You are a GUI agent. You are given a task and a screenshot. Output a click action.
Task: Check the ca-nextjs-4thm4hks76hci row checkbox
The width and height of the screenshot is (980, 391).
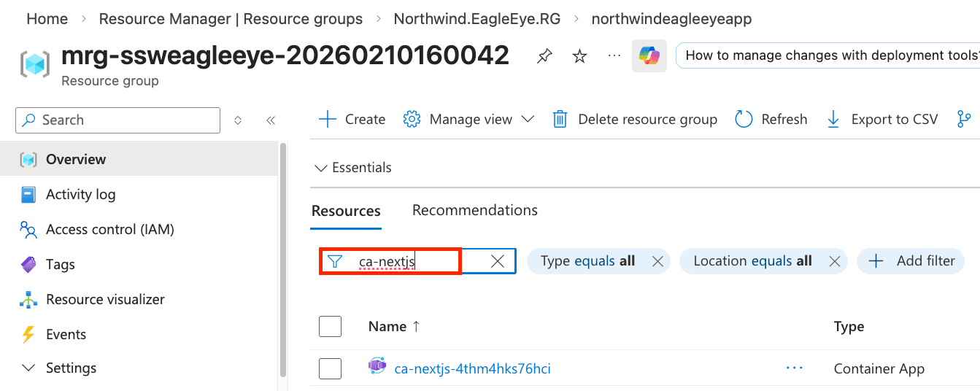click(x=330, y=368)
